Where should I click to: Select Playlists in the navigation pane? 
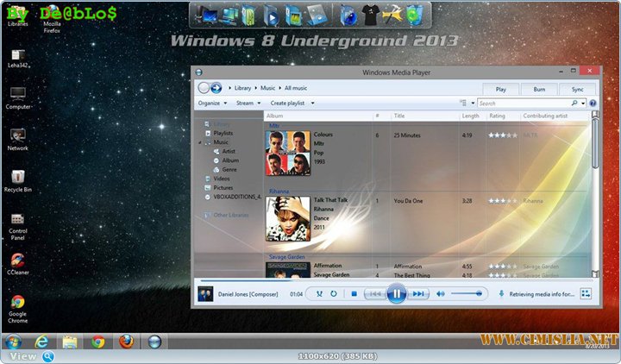click(223, 133)
